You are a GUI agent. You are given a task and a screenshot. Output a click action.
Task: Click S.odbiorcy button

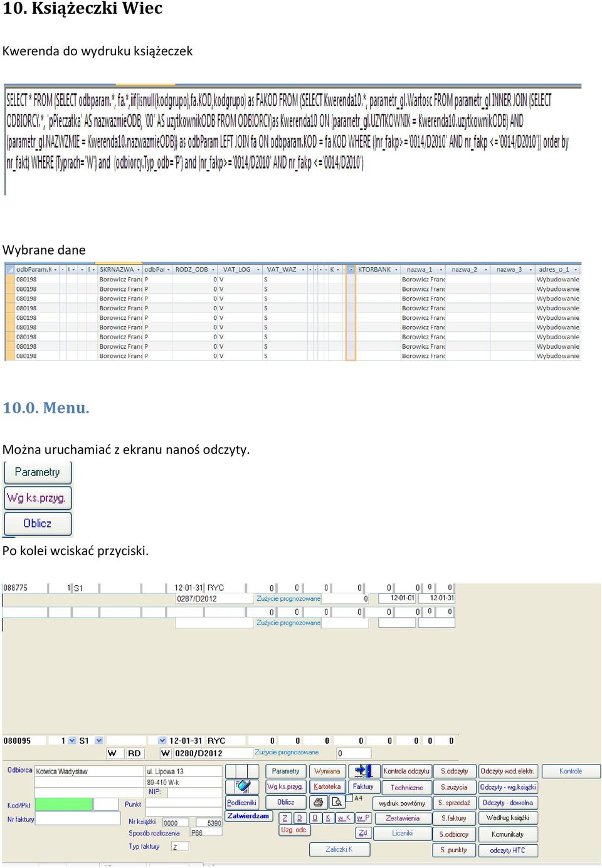tap(454, 834)
